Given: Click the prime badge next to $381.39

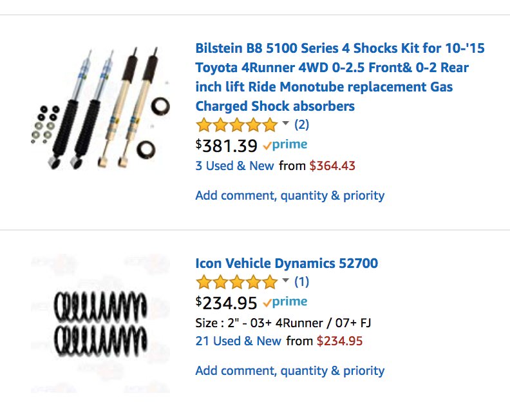Looking at the screenshot, I should (285, 145).
